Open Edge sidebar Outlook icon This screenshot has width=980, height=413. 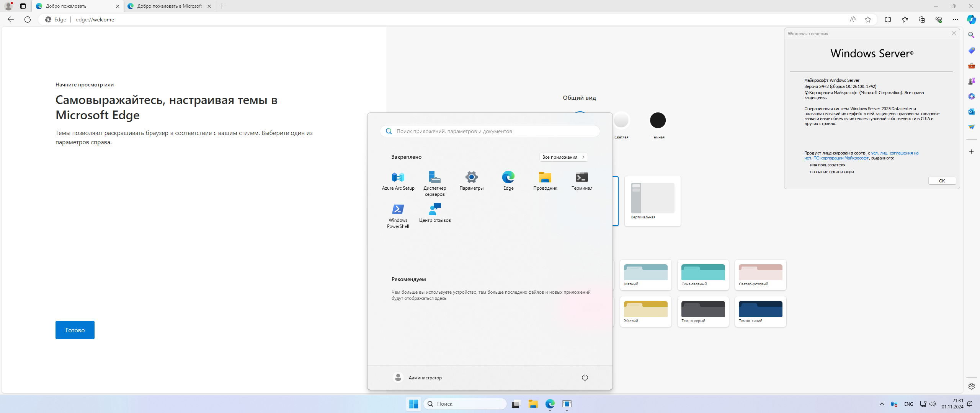(971, 112)
